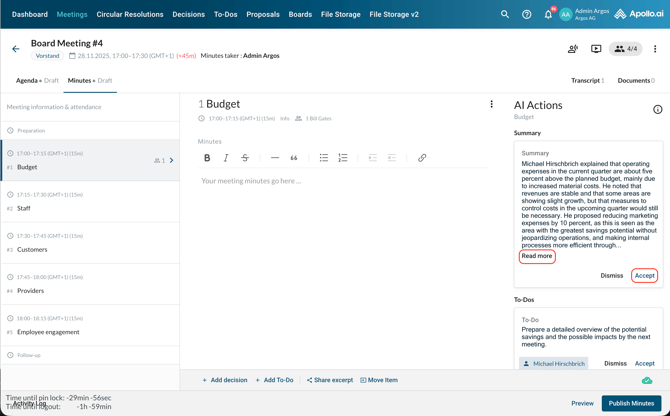Expand summary with Read more
Image resolution: width=670 pixels, height=416 pixels.
[x=537, y=256]
